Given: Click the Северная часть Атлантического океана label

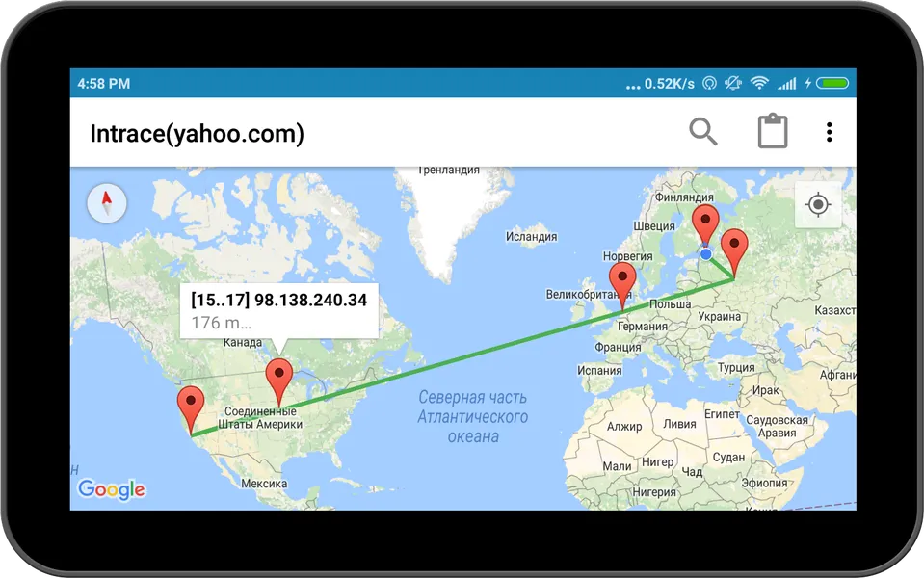Looking at the screenshot, I should (x=473, y=417).
